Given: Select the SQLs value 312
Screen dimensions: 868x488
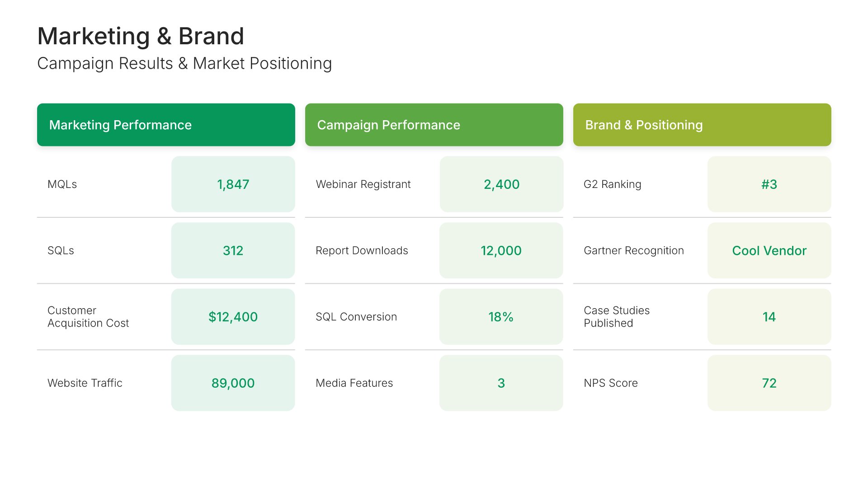Looking at the screenshot, I should pyautogui.click(x=233, y=250).
